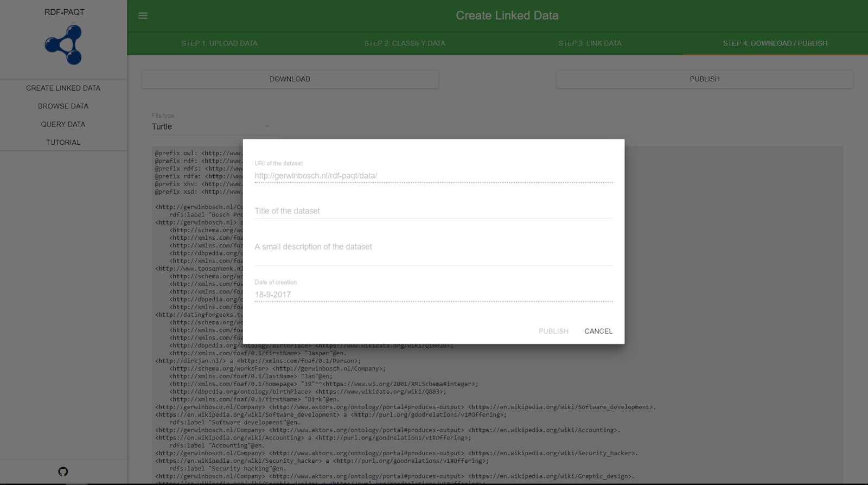Click the @prefix xsd line
The image size is (868, 485).
coord(199,192)
